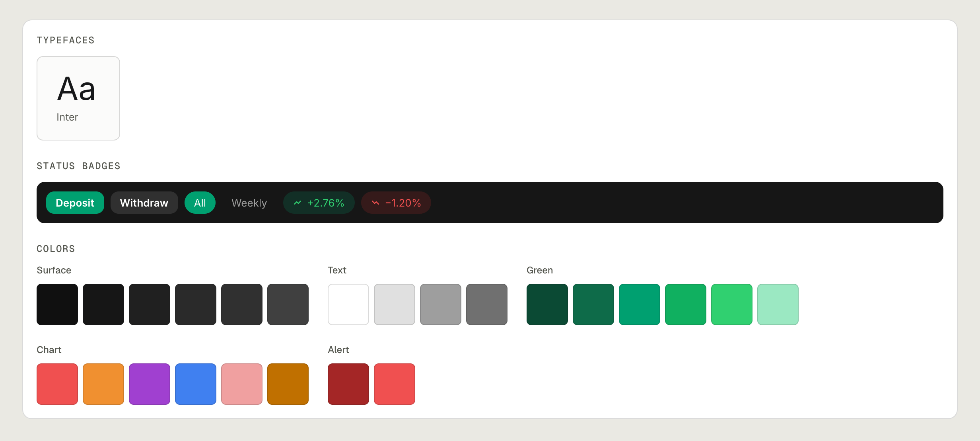This screenshot has height=441, width=980.
Task: Click the −1.20% loss badge
Action: click(396, 203)
